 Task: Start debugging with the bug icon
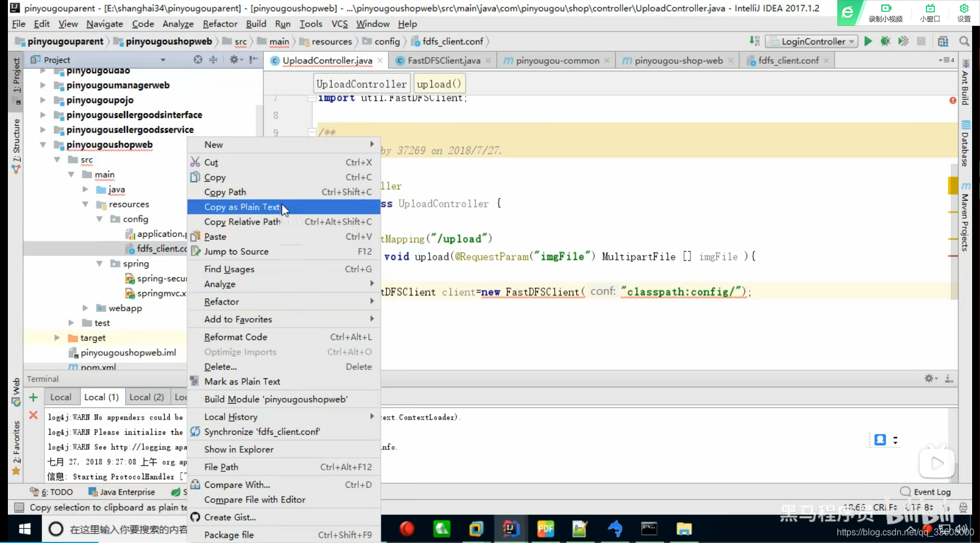click(x=885, y=41)
